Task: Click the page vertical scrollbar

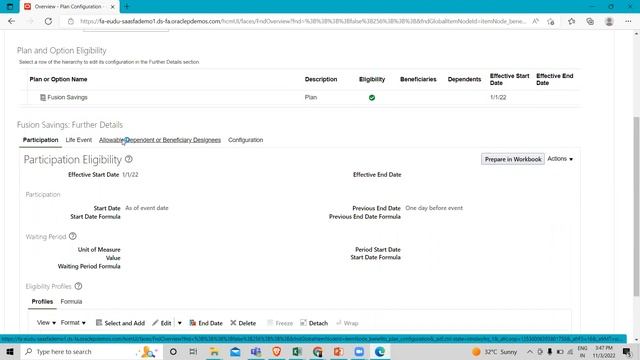Action: point(636,206)
